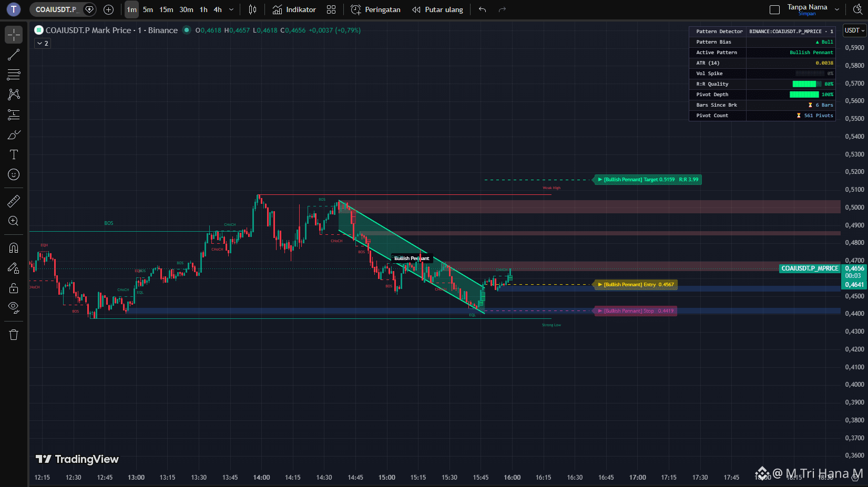Select the crosshair cursor tool

coord(14,35)
